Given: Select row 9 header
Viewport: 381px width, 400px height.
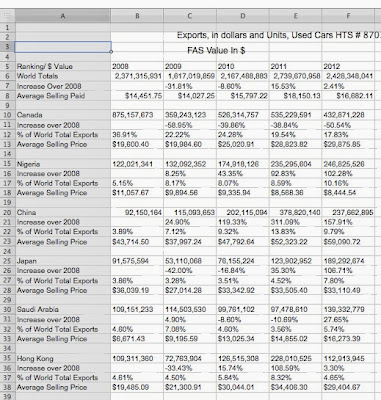Looking at the screenshot, I should [7, 105].
